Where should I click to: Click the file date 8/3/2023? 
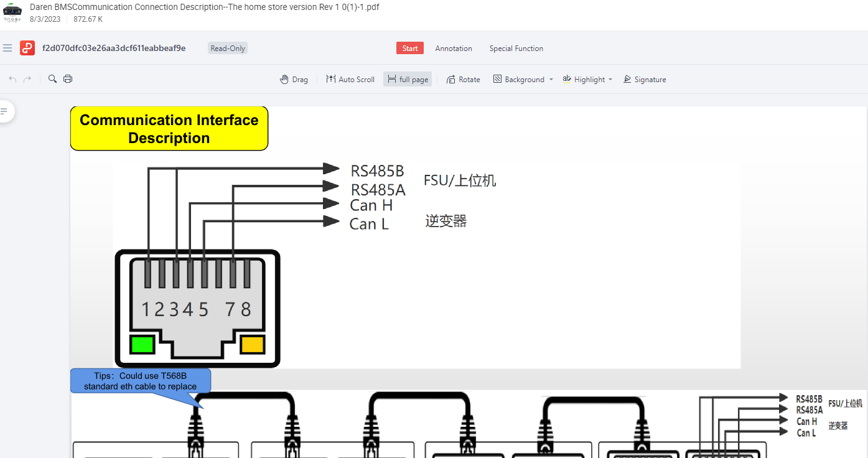coord(45,19)
